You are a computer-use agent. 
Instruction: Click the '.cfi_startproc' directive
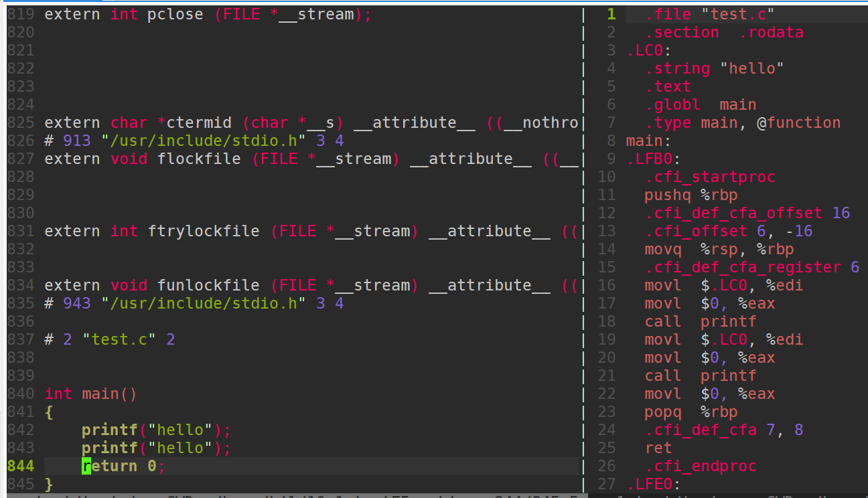(x=710, y=177)
